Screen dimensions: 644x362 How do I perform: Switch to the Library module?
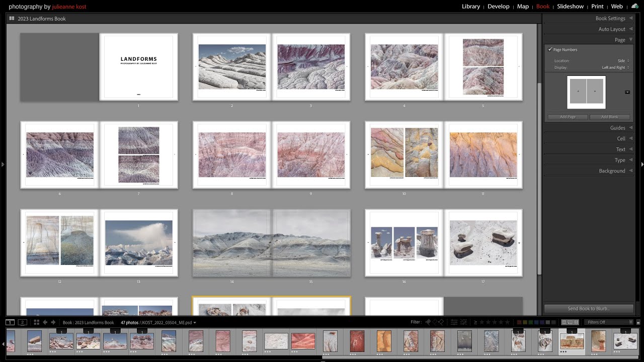pos(470,7)
